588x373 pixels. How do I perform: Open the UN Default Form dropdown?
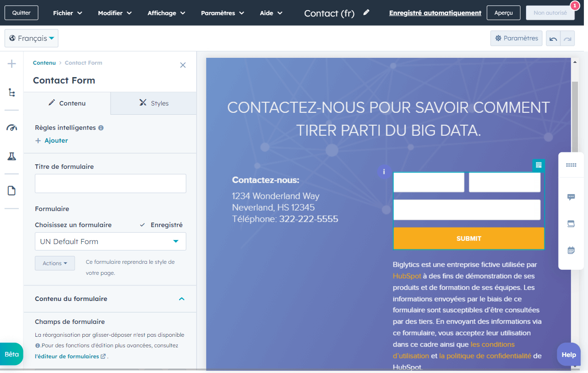[x=110, y=241]
